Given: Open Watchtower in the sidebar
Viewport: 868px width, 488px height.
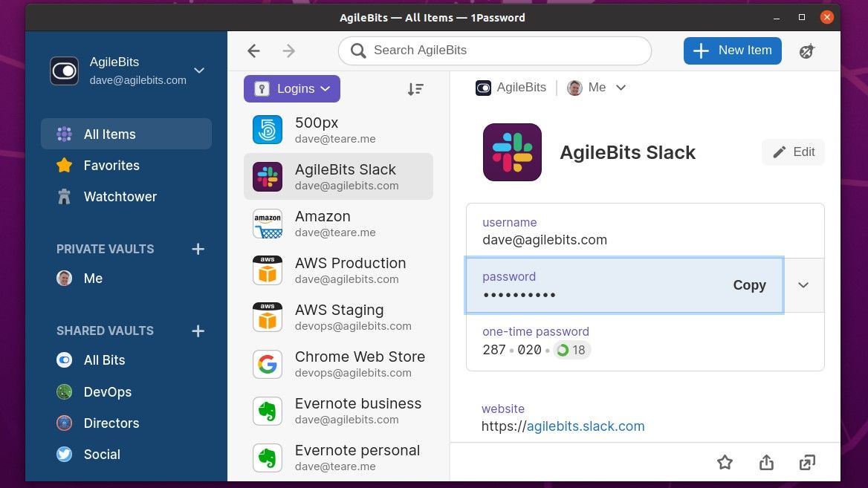Looking at the screenshot, I should point(126,196).
